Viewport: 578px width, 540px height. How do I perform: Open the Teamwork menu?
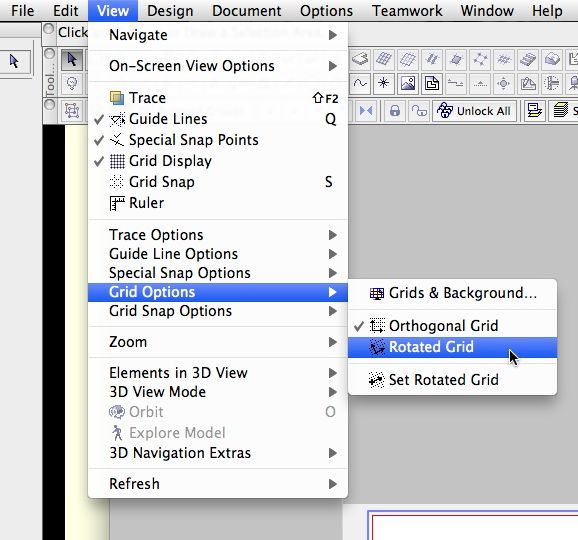[x=407, y=11]
